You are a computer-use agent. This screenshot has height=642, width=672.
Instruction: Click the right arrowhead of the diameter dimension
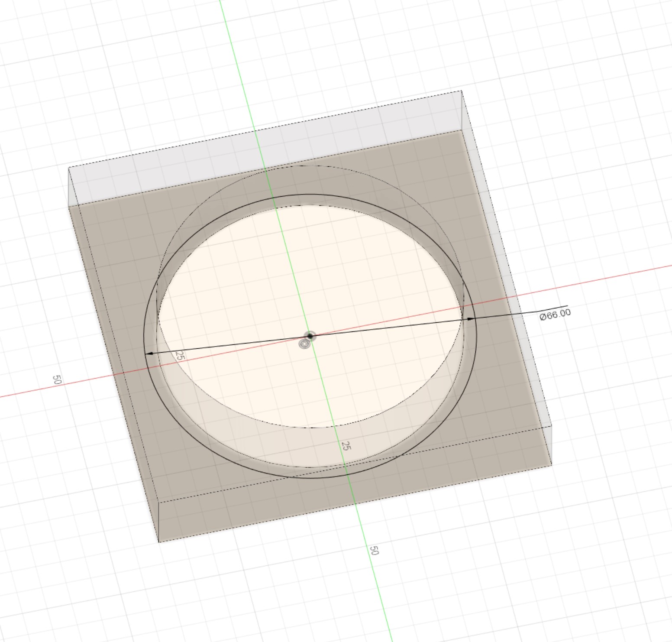[470, 319]
